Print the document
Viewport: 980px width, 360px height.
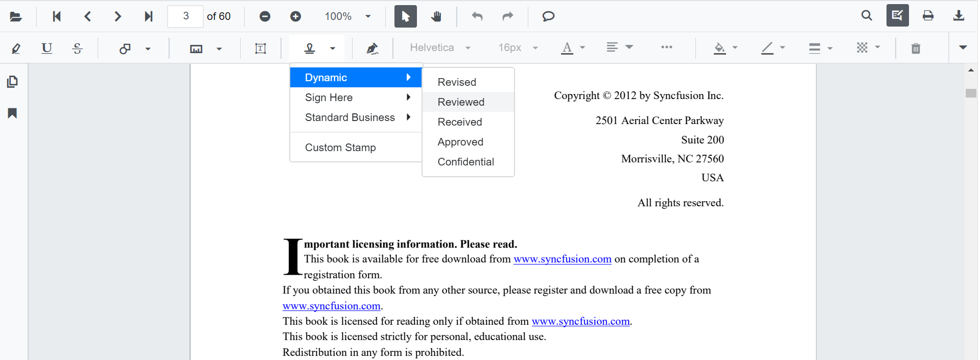[928, 15]
